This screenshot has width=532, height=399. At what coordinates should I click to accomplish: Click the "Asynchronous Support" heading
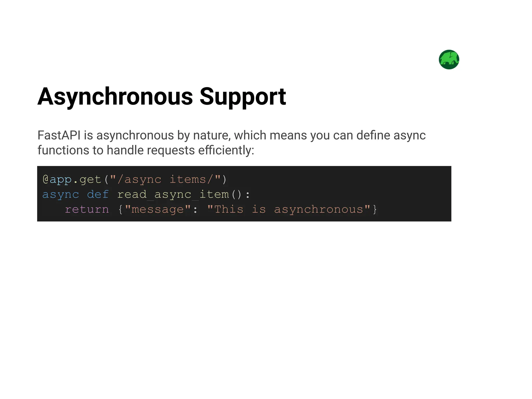pyautogui.click(x=162, y=97)
